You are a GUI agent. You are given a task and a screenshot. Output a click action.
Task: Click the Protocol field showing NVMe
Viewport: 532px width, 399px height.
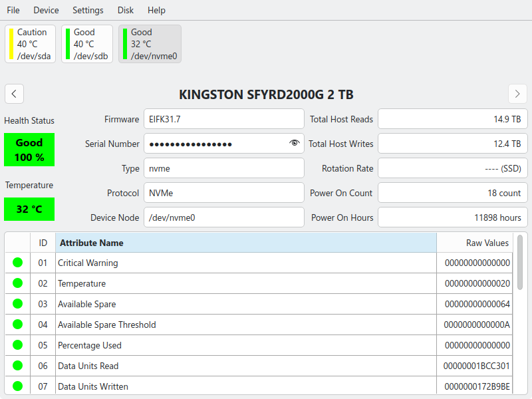point(224,193)
